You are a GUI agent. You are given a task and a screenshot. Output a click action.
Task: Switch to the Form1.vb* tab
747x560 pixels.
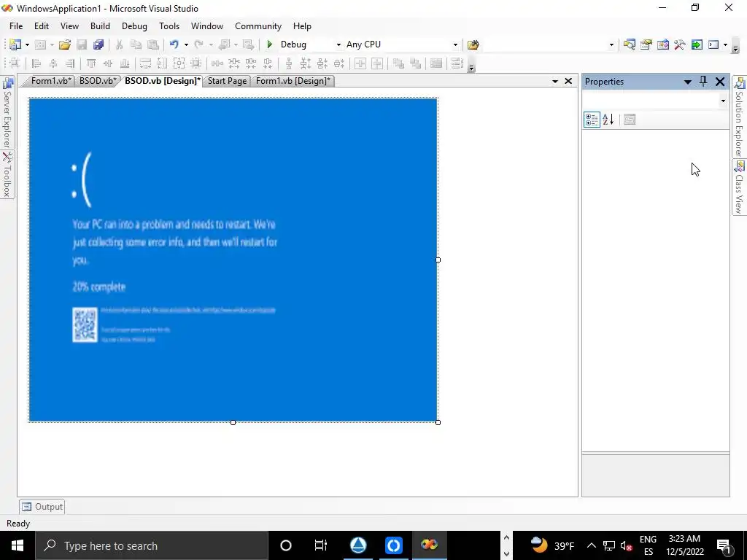click(51, 81)
